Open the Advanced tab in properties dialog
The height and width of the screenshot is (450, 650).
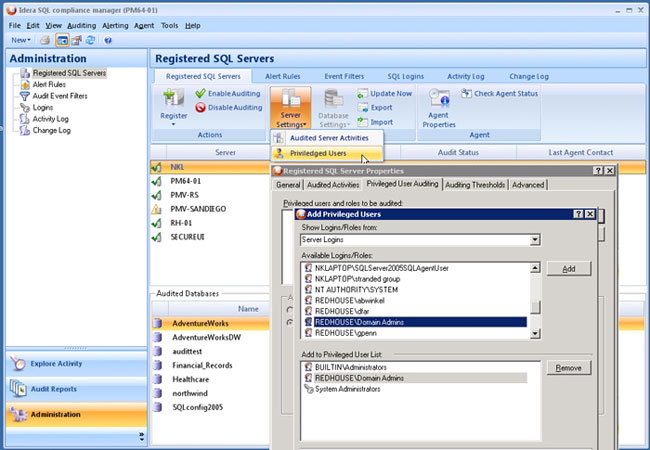528,185
